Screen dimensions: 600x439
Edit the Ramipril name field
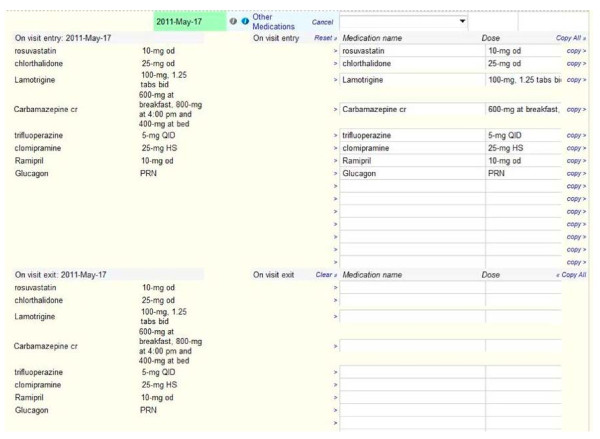(412, 160)
